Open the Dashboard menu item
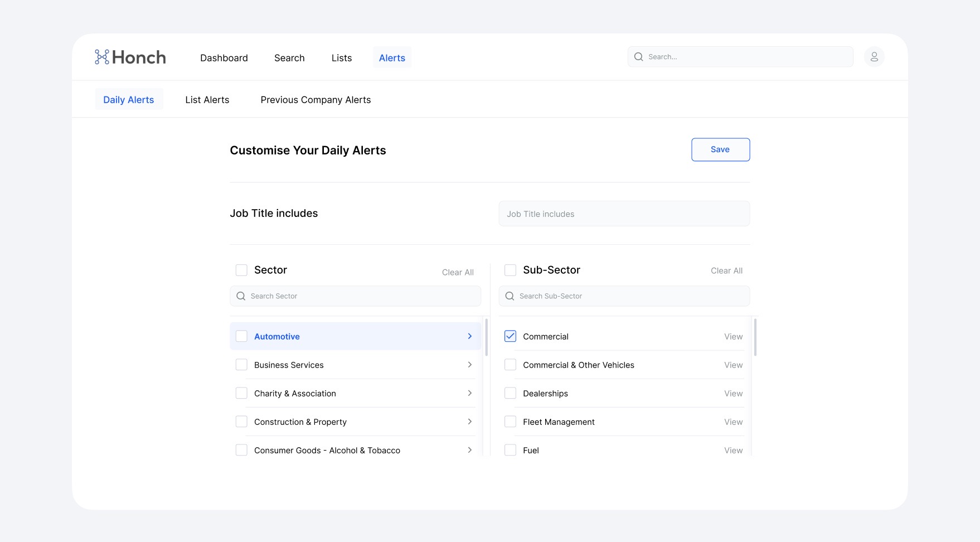Viewport: 980px width, 542px height. 224,58
